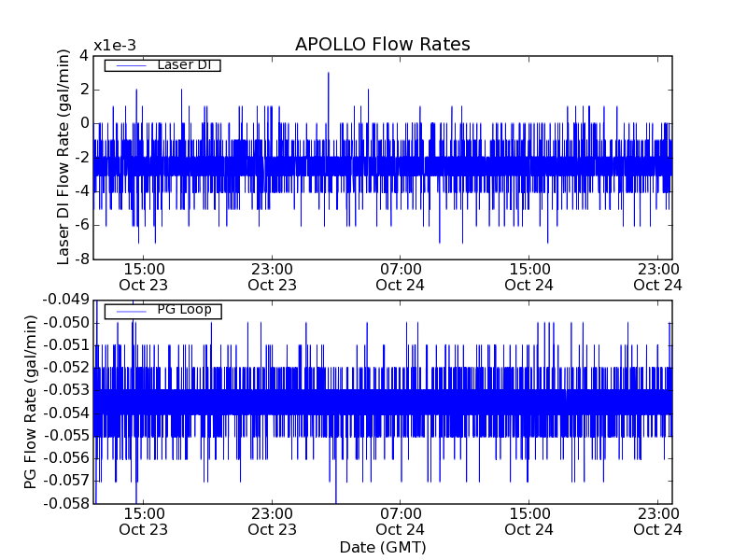Click "23:00 Oct 23" tick under Laser DI plot
The image size is (747, 560).
272,277
